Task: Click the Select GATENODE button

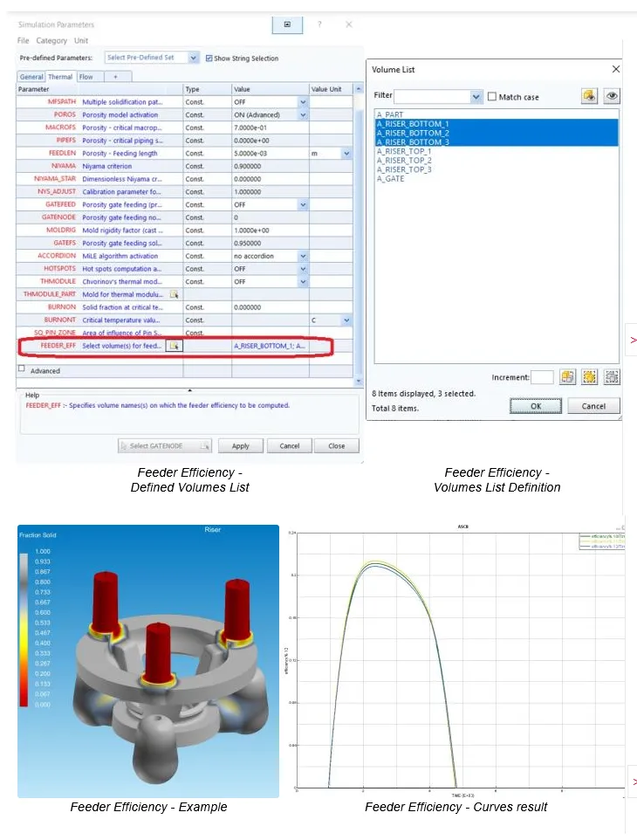Action: pyautogui.click(x=165, y=445)
